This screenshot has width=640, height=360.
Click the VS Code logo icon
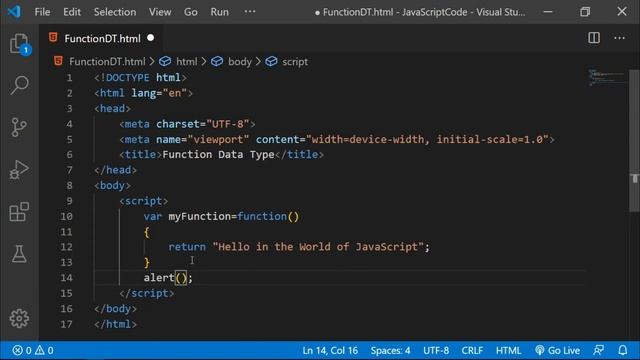(14, 11)
